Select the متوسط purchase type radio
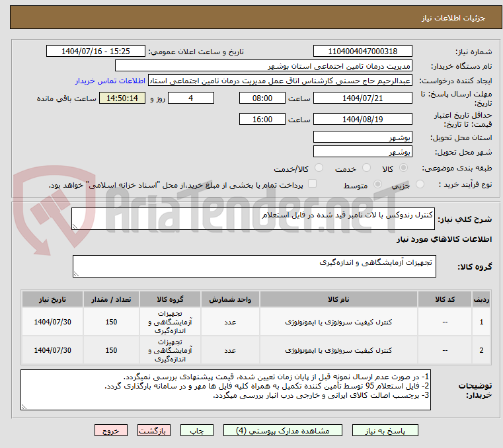 [x=377, y=184]
